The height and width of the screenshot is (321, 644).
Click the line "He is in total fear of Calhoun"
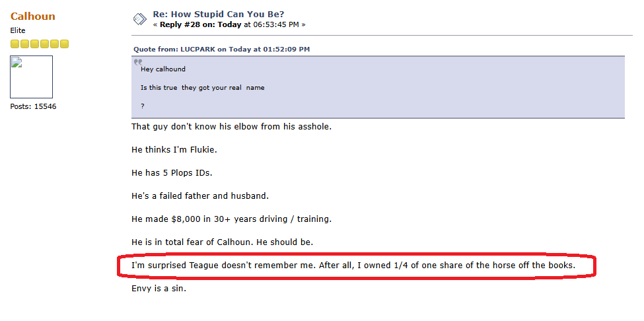pos(222,242)
